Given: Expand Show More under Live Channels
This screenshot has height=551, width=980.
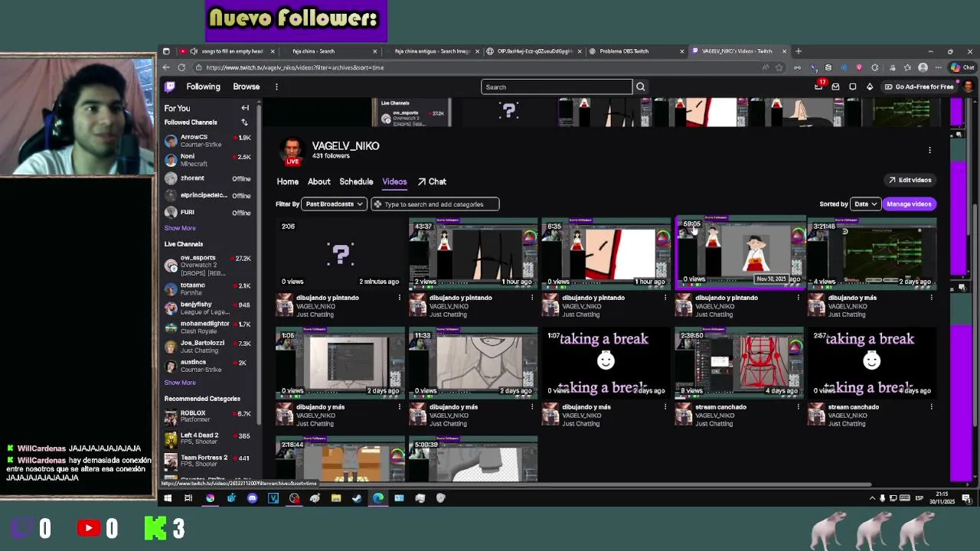Looking at the screenshot, I should (x=180, y=383).
